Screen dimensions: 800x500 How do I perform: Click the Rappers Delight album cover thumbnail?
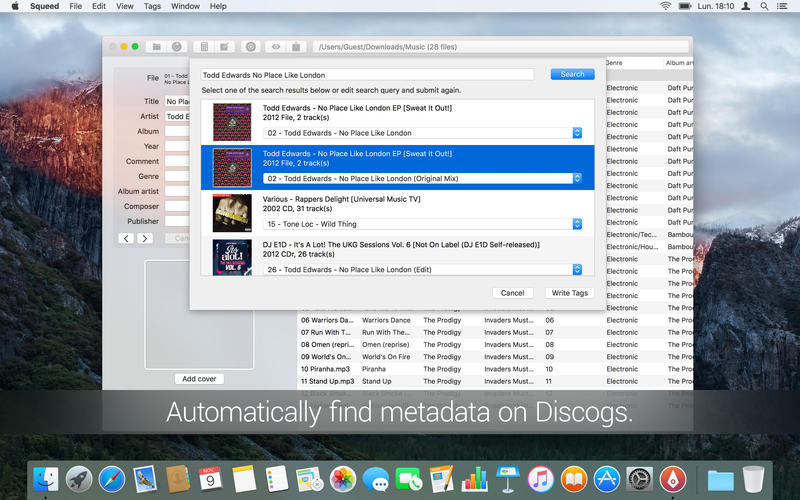point(232,213)
